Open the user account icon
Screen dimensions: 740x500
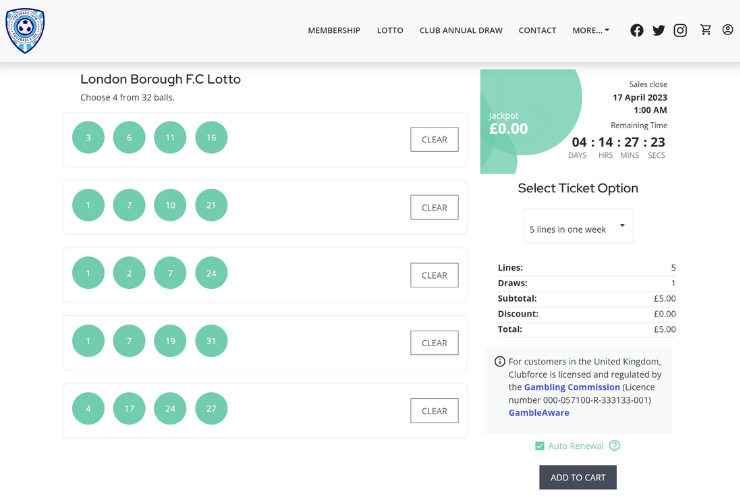(727, 30)
